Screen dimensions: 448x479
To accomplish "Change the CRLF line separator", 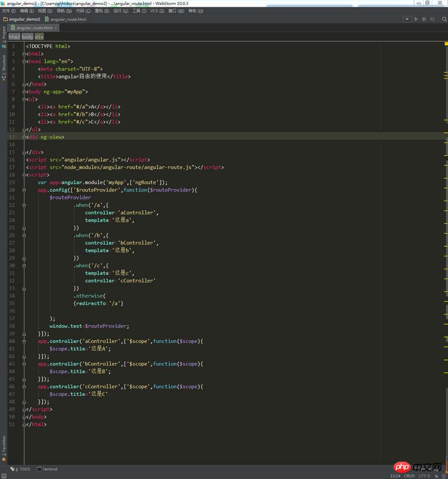I will click(x=409, y=476).
